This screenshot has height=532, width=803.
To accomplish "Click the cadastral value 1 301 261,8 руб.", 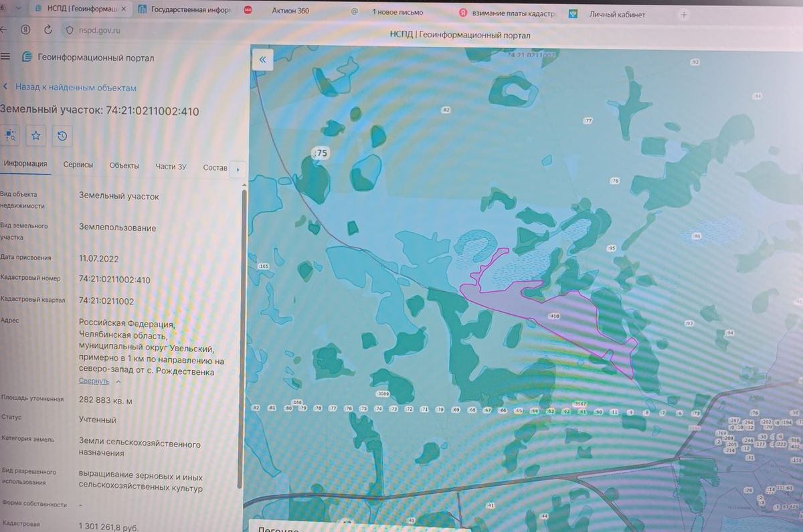I will tap(109, 526).
